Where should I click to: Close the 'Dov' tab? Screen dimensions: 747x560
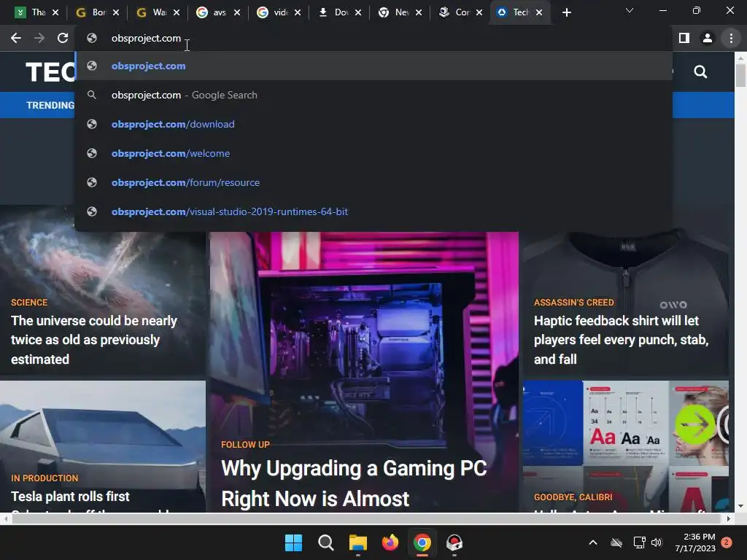[x=357, y=13]
